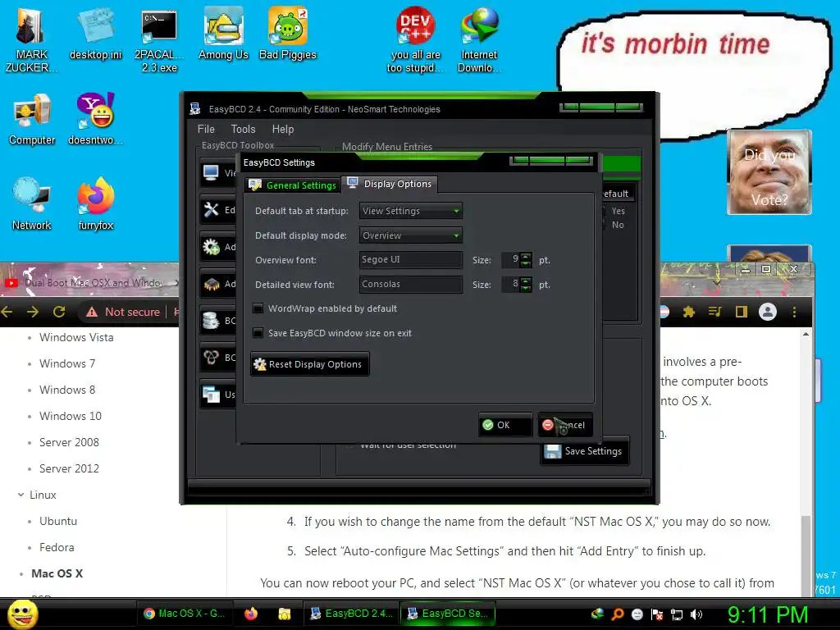The image size is (840, 630).
Task: Click the smiley face Start button
Action: (22, 614)
